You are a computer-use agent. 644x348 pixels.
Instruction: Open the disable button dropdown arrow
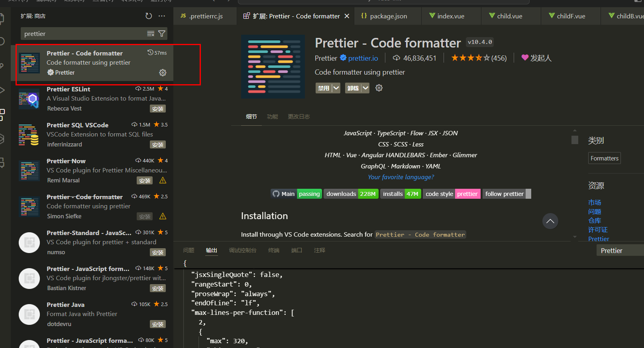coord(336,88)
